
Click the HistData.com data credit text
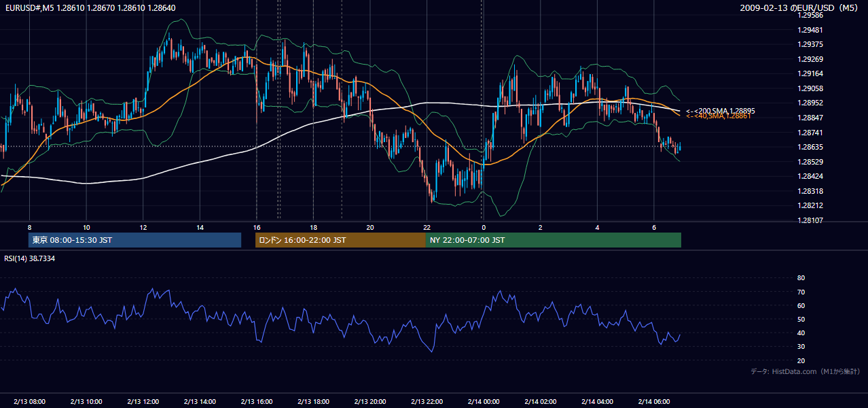coord(806,371)
